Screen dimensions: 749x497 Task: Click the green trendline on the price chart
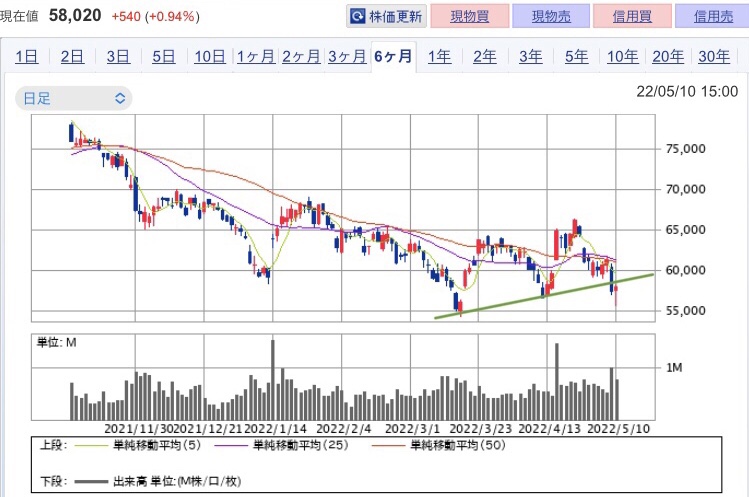tap(544, 296)
